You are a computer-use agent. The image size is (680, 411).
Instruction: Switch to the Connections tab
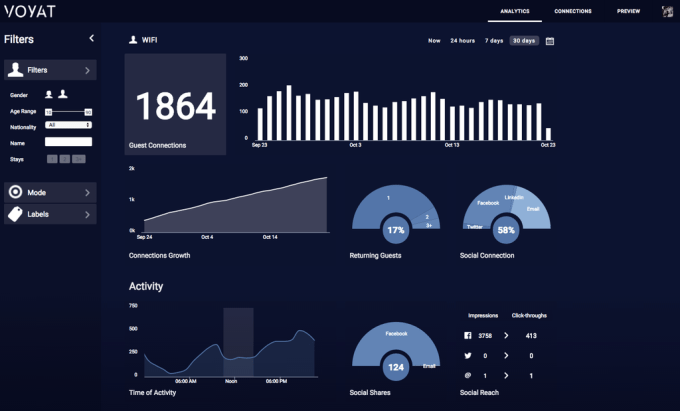coord(573,11)
